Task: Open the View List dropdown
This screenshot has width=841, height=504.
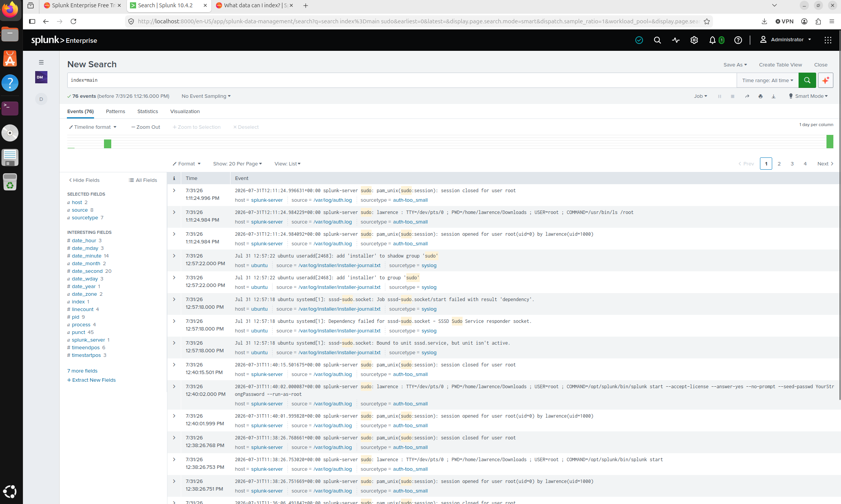Action: pos(287,164)
